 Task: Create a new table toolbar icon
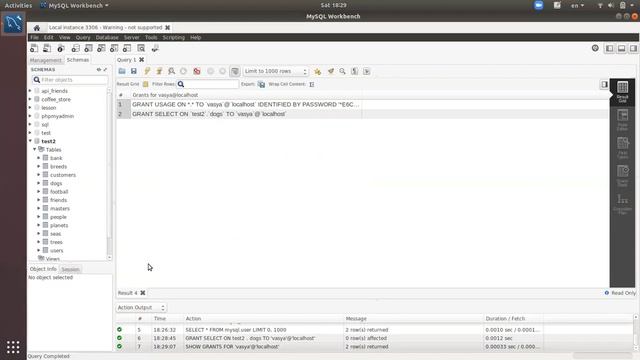[x=88, y=49]
